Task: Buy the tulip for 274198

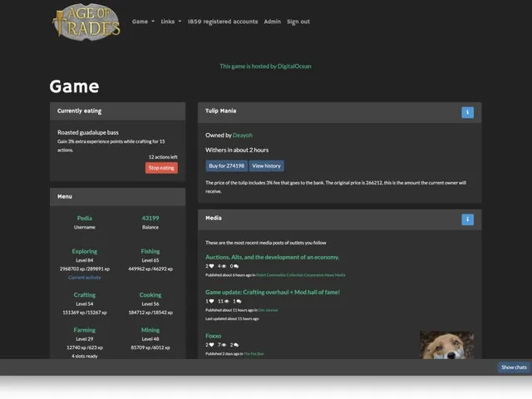Action: click(226, 166)
